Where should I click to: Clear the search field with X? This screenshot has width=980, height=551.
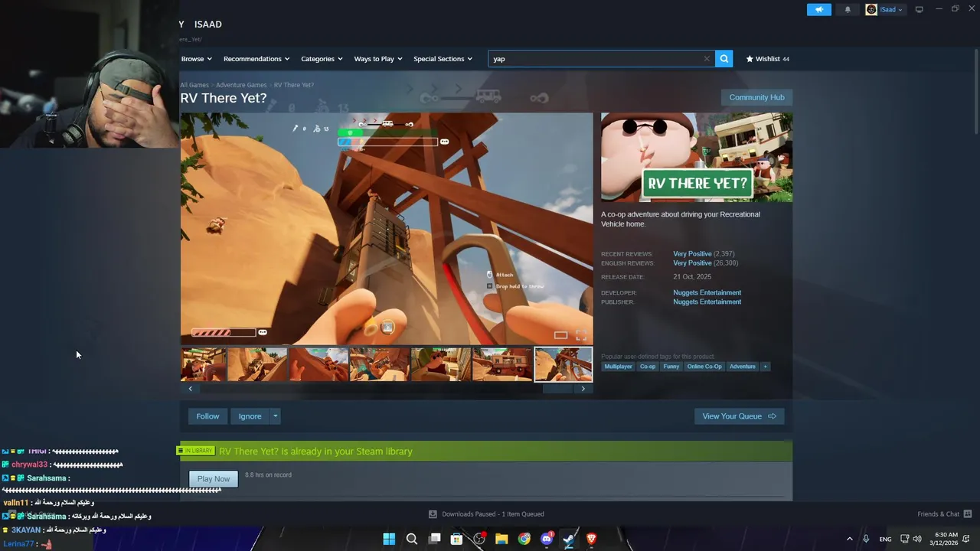click(707, 59)
